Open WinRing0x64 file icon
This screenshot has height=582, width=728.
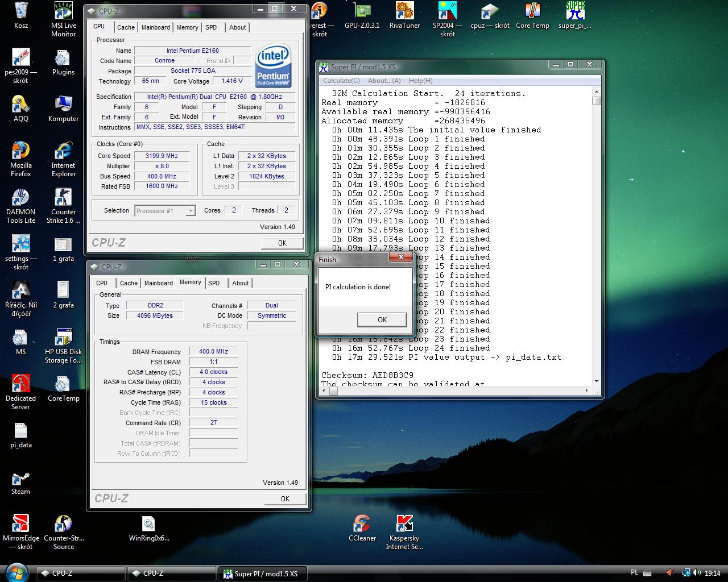click(149, 528)
